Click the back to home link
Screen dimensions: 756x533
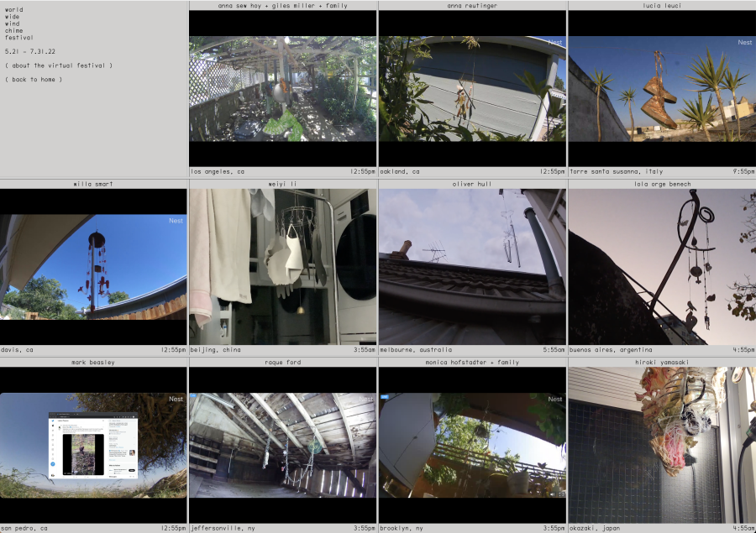pos(34,80)
